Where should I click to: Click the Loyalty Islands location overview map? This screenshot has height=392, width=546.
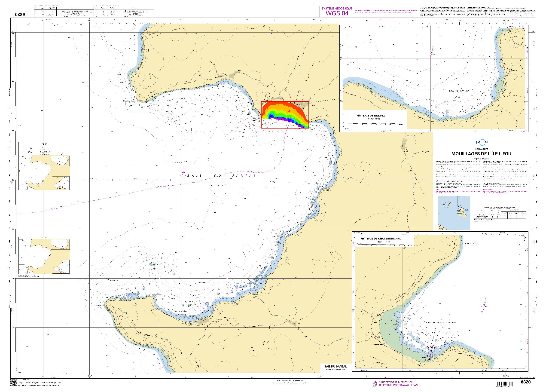coord(454,213)
